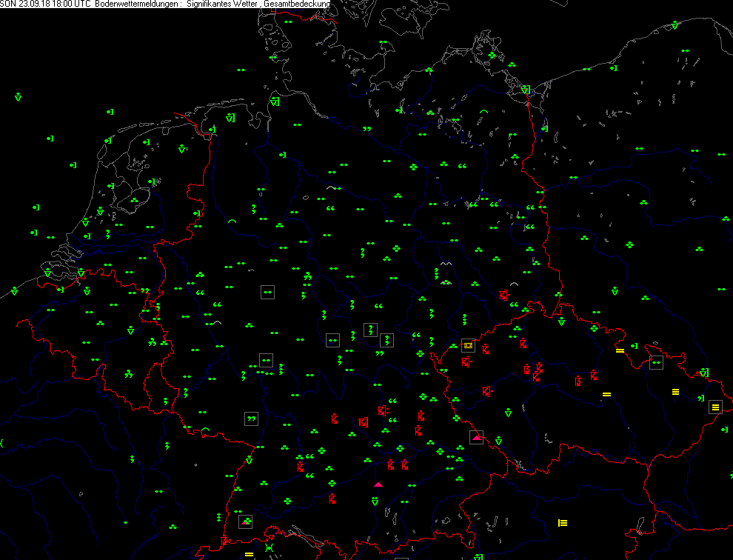This screenshot has height=560, width=733.
Task: Click the boxed broken-line fog symbol
Action: tap(467, 345)
